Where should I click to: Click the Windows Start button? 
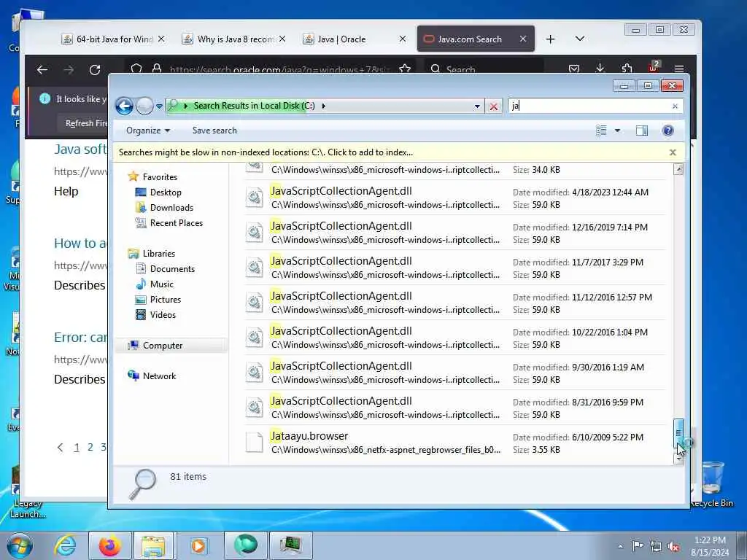point(20,545)
